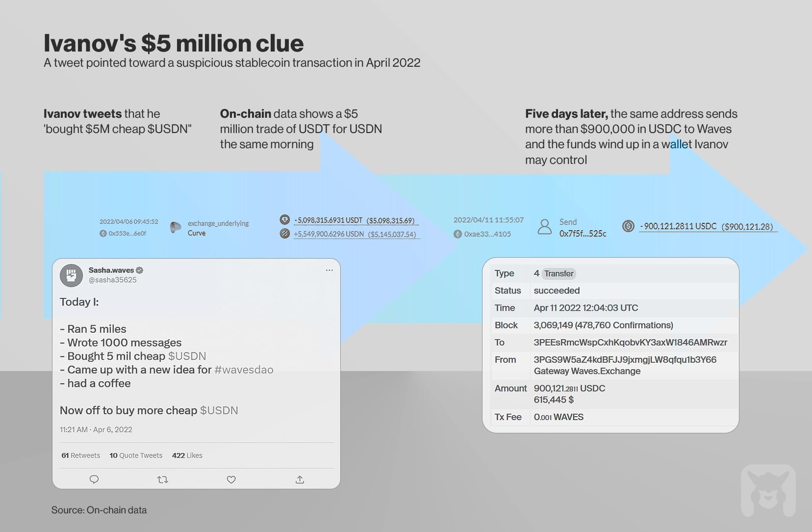
Task: Click the 61 Retweets count
Action: coord(80,455)
